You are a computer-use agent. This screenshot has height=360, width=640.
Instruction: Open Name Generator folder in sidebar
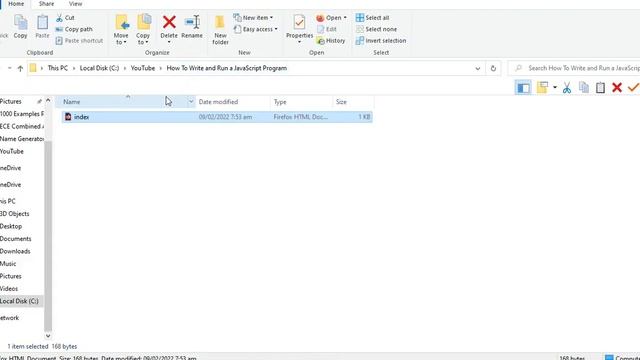[x=22, y=139]
